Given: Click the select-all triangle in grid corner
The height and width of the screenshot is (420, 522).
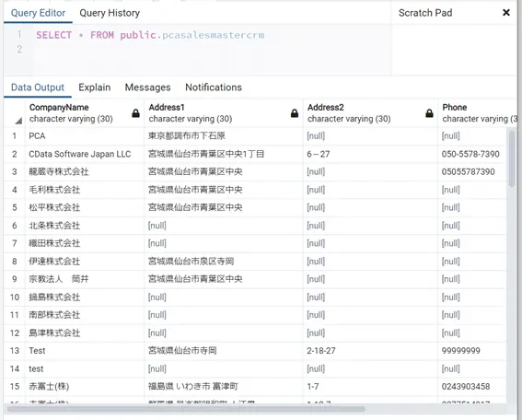Looking at the screenshot, I should tap(18, 121).
